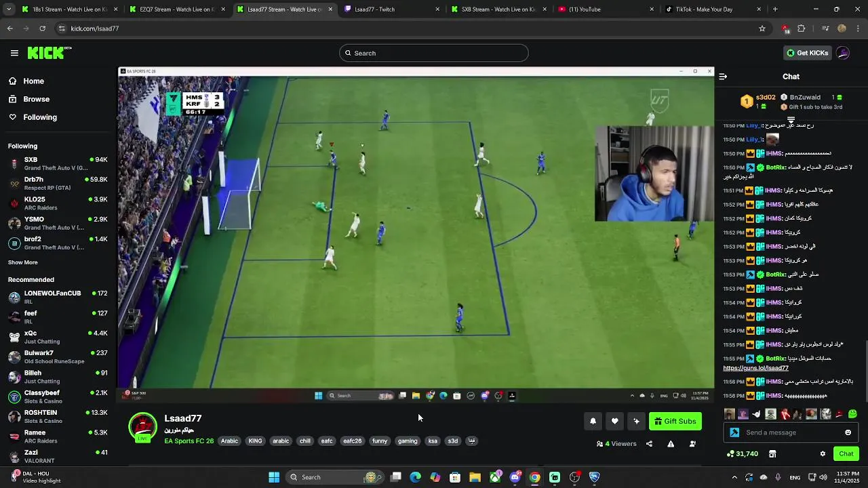This screenshot has height=488, width=868.
Task: Bookmark this page with the star icon
Action: 762,28
